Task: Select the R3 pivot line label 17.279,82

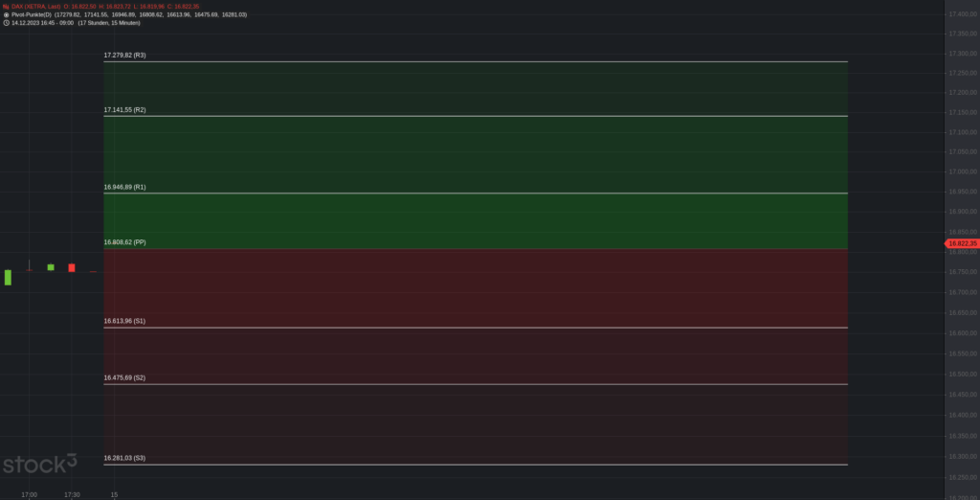Action: click(124, 56)
